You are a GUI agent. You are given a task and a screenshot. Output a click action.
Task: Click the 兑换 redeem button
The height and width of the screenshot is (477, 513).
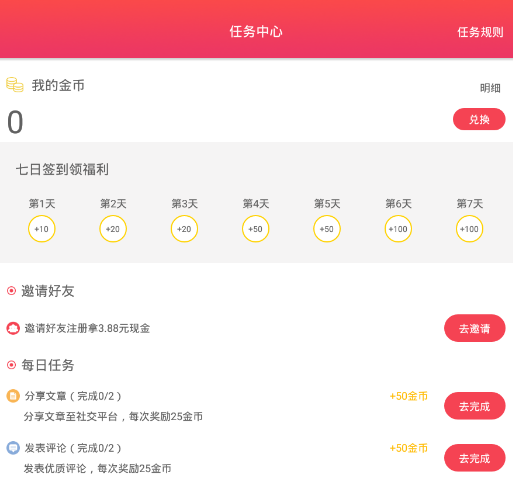click(479, 119)
